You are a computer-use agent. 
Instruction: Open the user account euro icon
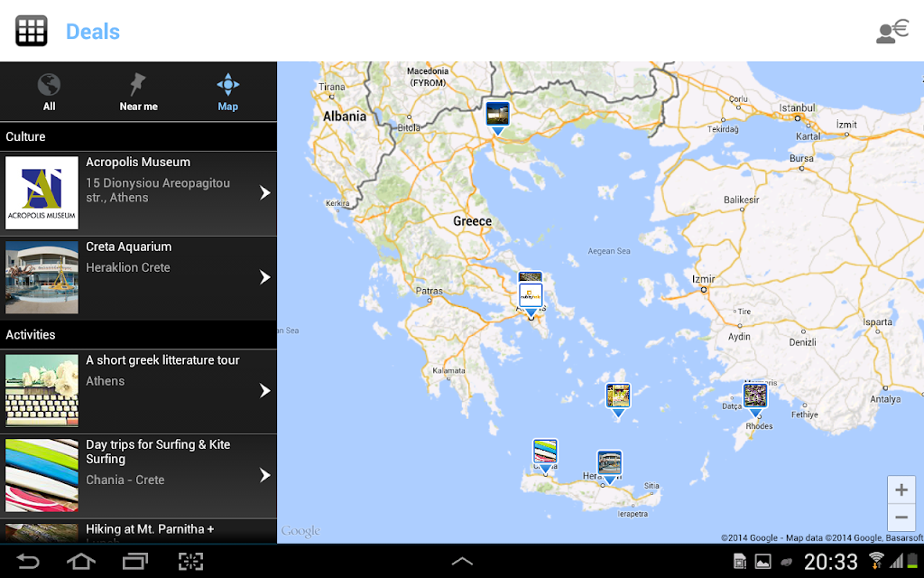[892, 32]
